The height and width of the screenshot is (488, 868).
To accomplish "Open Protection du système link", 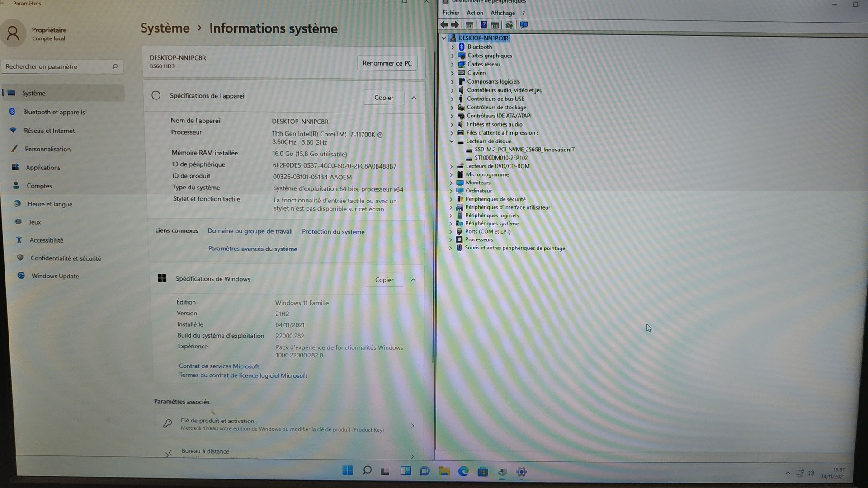I will 333,232.
